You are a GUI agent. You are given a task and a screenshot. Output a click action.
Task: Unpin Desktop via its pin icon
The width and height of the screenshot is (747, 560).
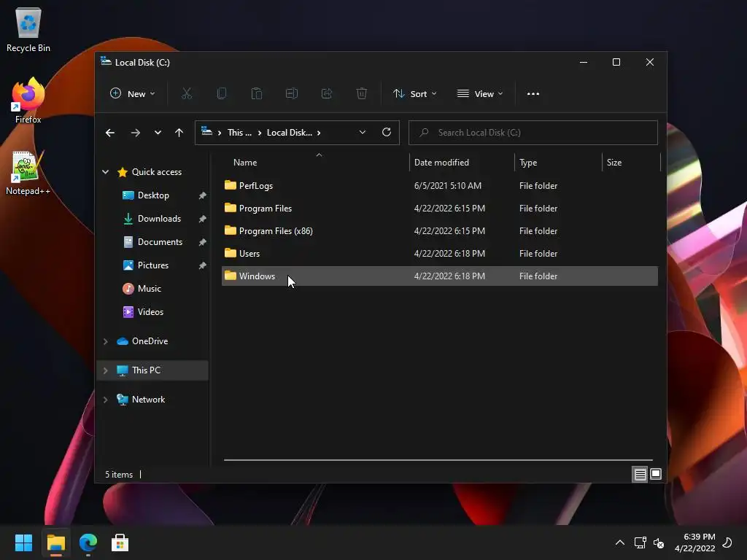(203, 195)
